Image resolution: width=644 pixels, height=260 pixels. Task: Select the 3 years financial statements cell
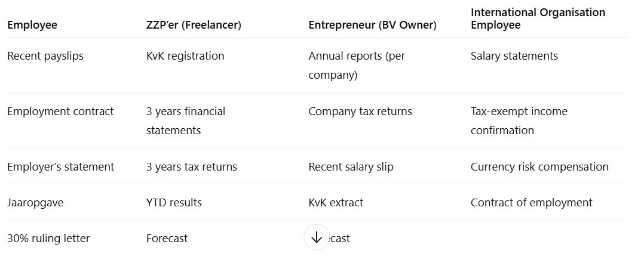pos(186,120)
